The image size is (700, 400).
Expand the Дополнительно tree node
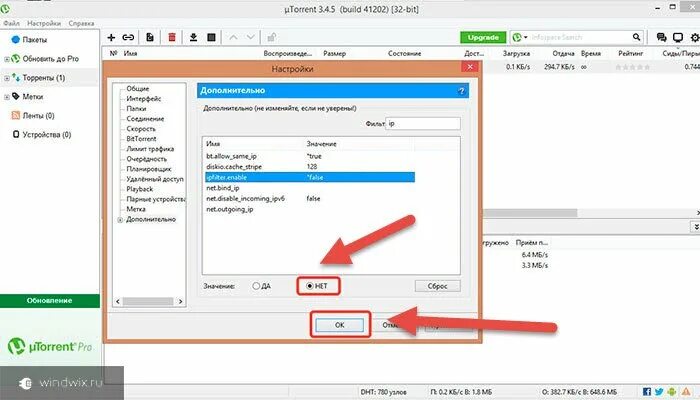point(120,220)
